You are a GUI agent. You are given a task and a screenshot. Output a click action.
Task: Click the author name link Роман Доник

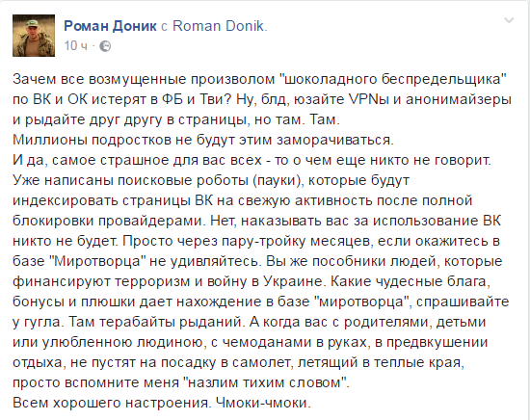110,26
